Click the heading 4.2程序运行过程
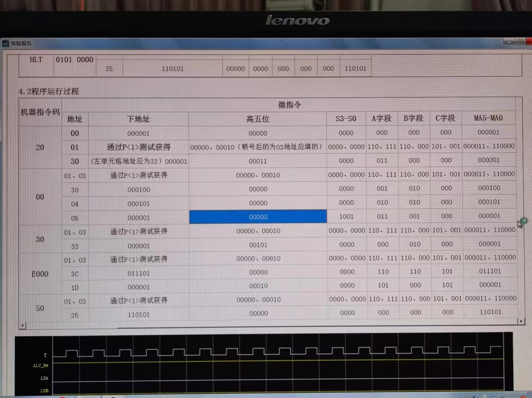This screenshot has height=398, width=532. click(49, 92)
